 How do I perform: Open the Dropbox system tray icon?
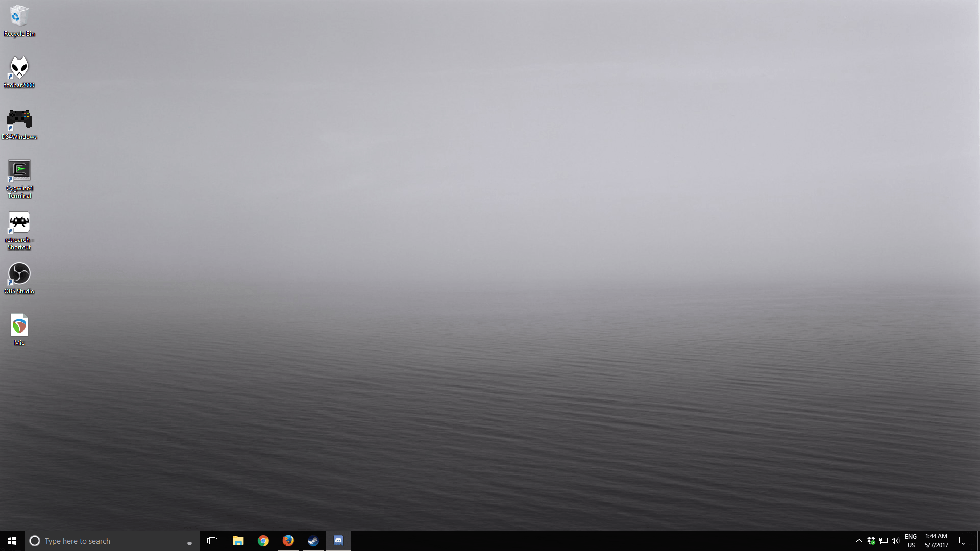(x=871, y=540)
